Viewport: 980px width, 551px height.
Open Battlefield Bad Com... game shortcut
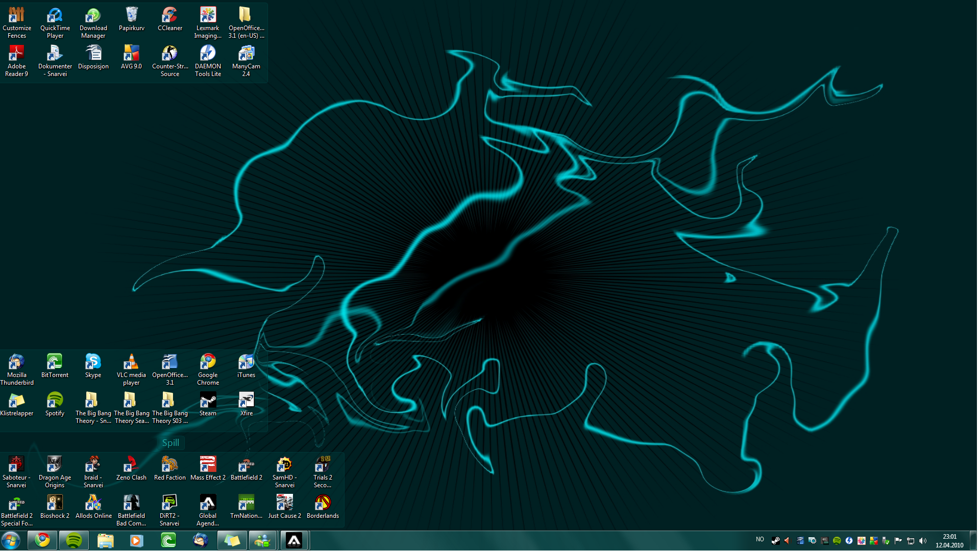[131, 511]
